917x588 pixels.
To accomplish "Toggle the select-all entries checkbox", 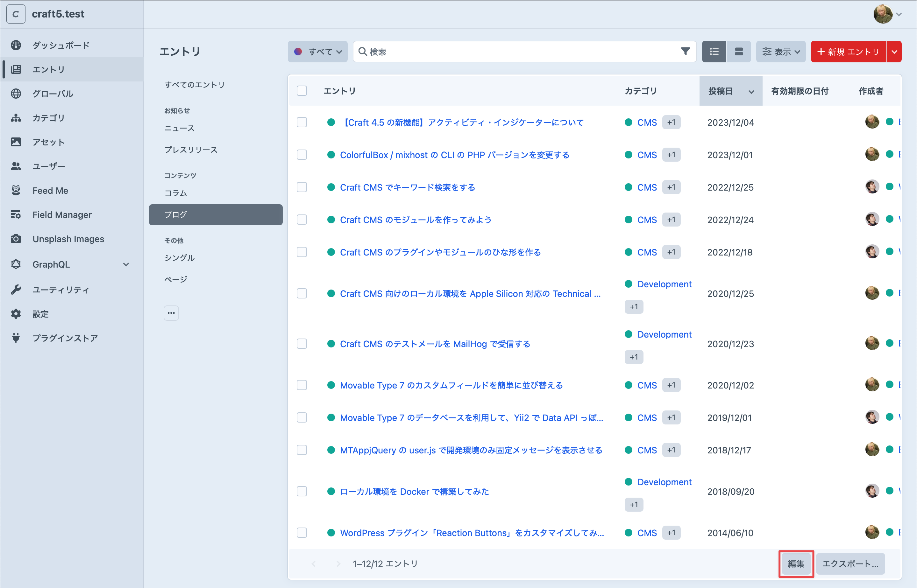I will click(302, 90).
